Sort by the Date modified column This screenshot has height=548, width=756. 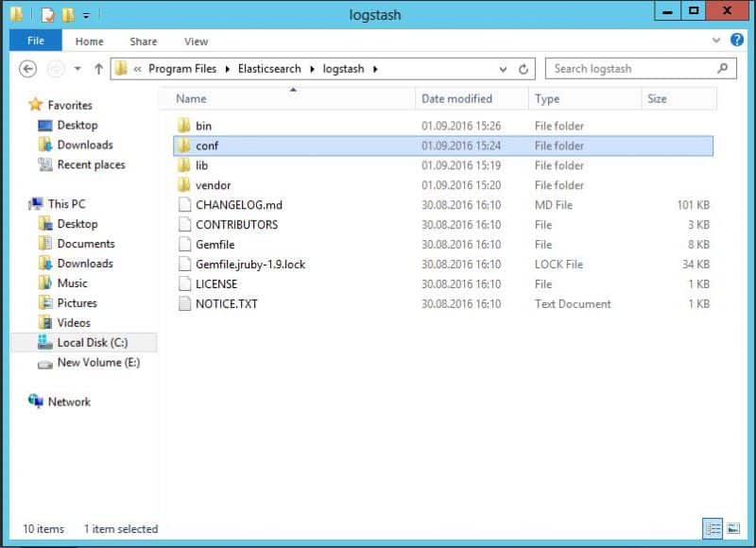click(456, 98)
